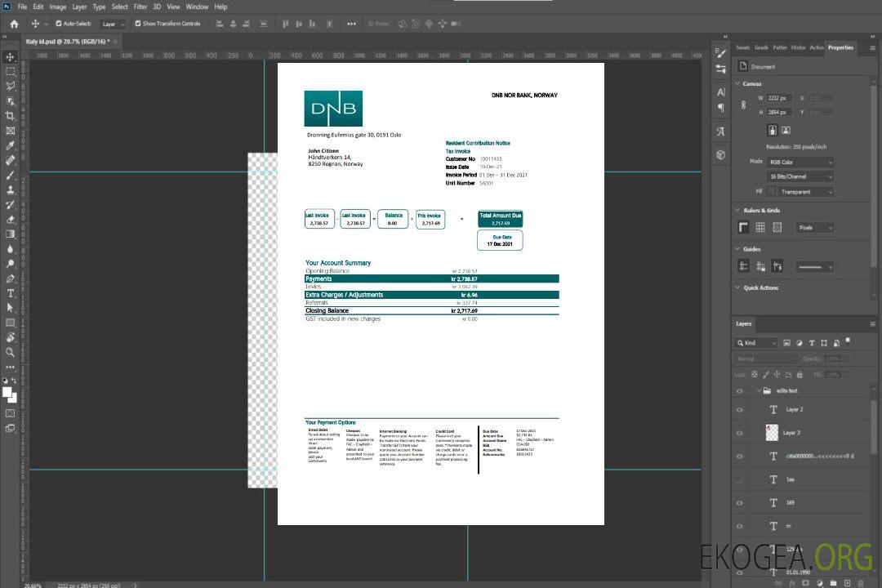Collapse the edite text layer group

pyautogui.click(x=759, y=390)
